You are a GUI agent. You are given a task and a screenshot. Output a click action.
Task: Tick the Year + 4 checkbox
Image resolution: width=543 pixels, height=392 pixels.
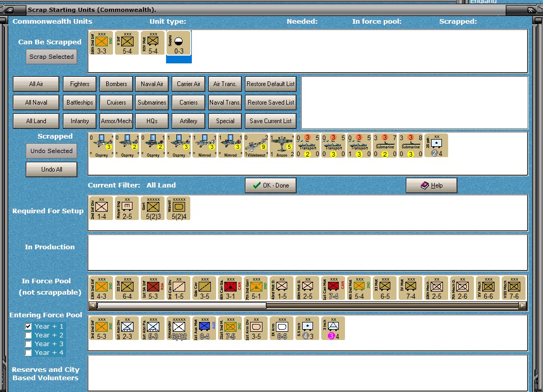coord(28,352)
